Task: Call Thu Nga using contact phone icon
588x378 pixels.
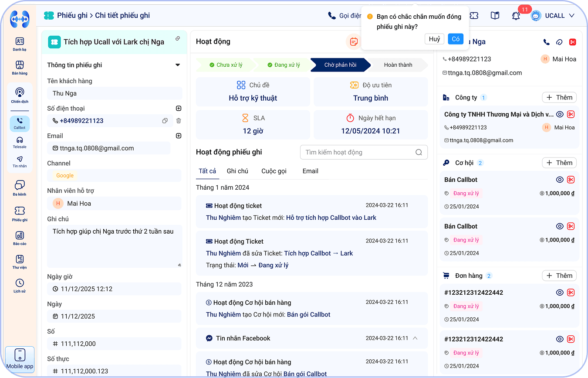Action: [546, 42]
